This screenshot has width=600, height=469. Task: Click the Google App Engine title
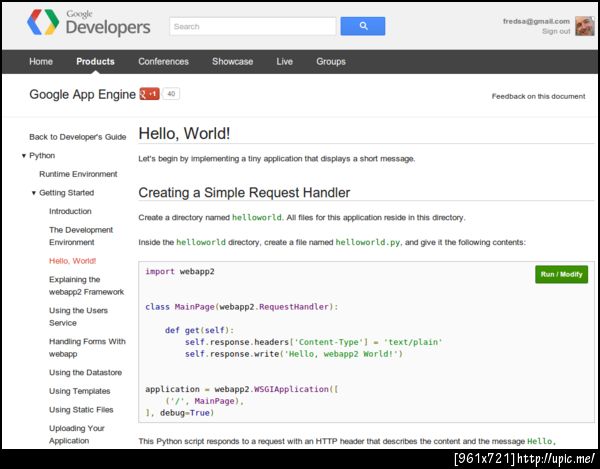click(x=82, y=94)
